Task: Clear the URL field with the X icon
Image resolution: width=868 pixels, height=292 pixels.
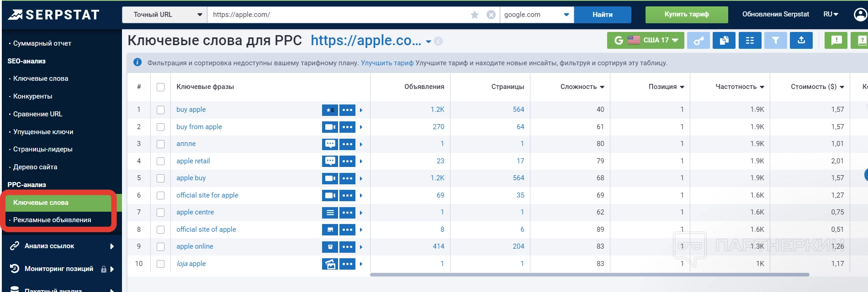Action: pos(491,15)
